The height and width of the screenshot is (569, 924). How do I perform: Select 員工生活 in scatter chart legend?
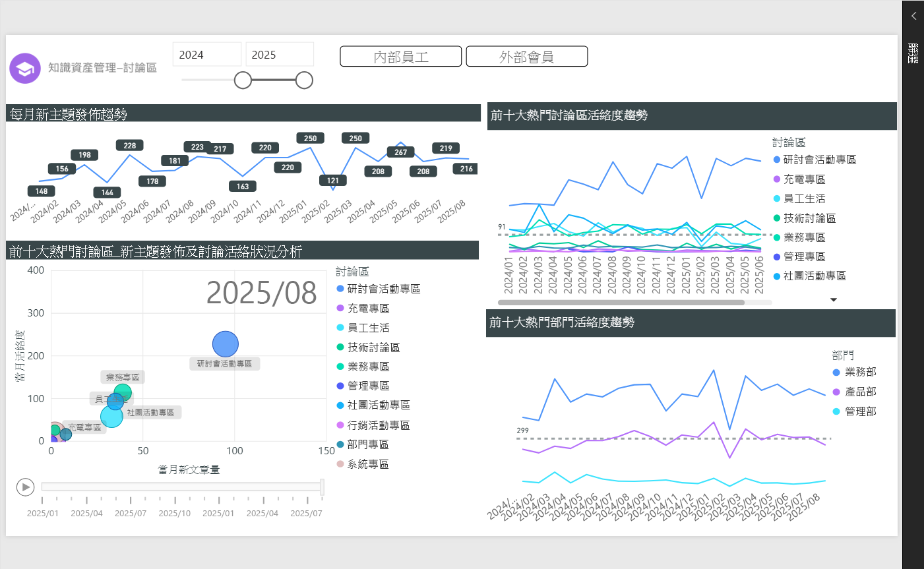coord(363,328)
